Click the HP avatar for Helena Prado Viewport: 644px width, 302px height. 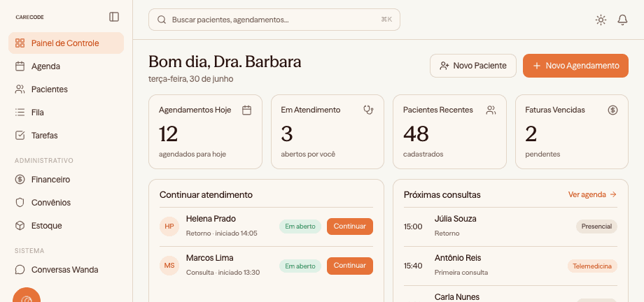pos(169,226)
